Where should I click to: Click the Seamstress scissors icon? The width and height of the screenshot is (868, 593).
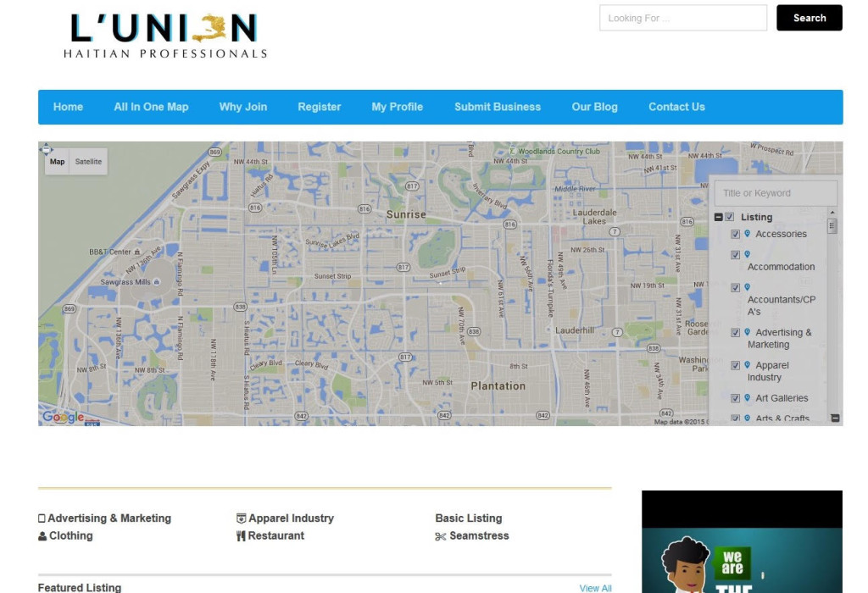[440, 536]
